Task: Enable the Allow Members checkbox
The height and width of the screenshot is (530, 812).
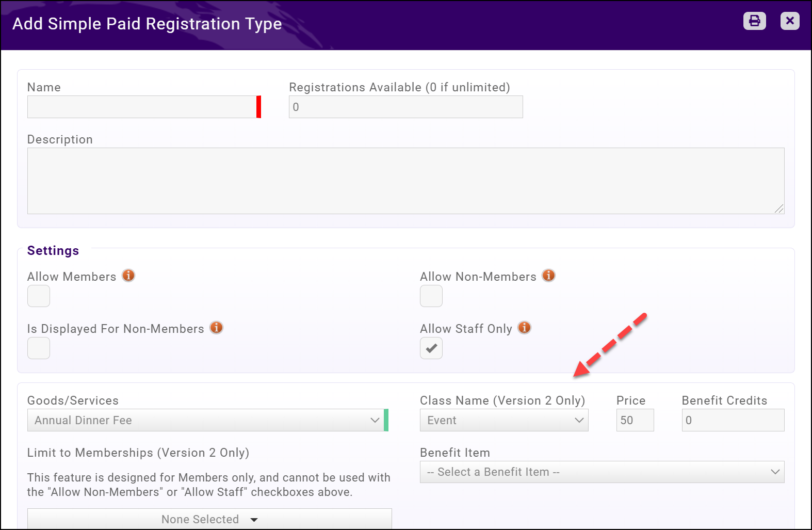Action: pyautogui.click(x=39, y=296)
